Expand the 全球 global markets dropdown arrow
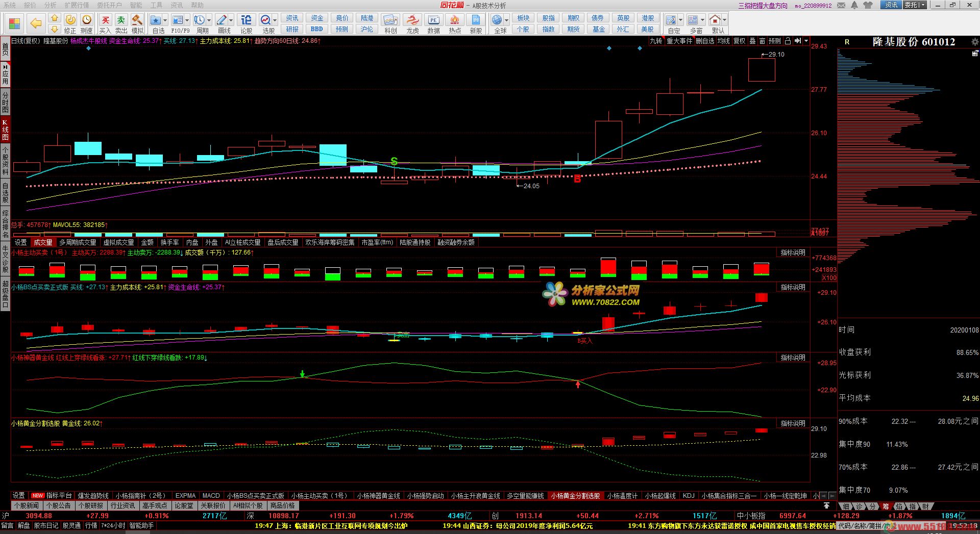The image size is (980, 534). tap(506, 20)
